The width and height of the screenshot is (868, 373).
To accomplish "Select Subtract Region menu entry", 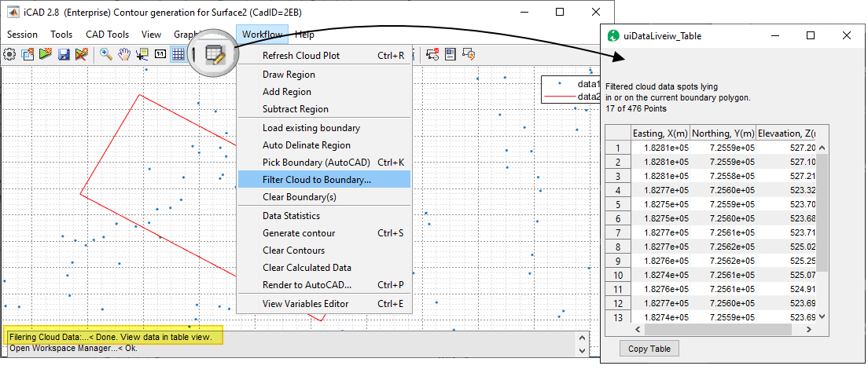I will pyautogui.click(x=325, y=109).
